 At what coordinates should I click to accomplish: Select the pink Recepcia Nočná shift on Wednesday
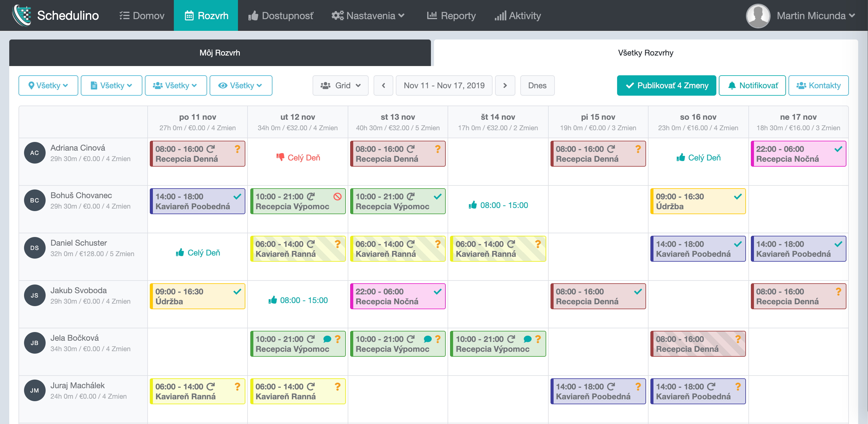tap(398, 296)
